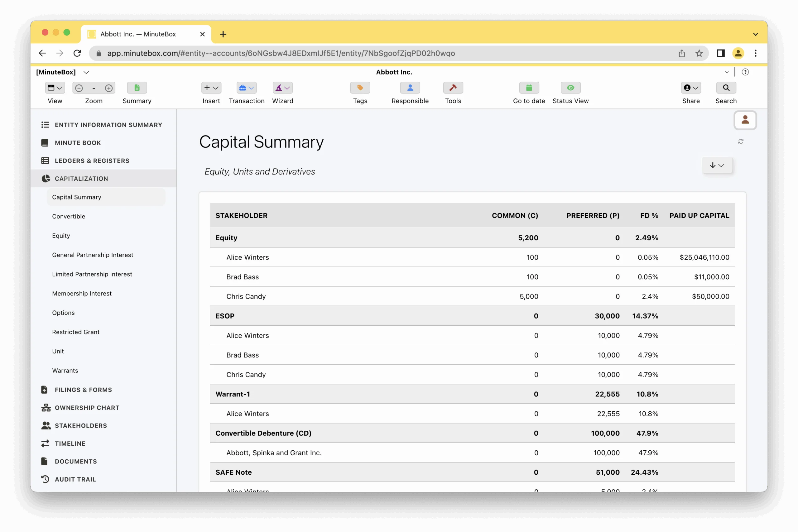Open the Tags tool

pos(360,88)
